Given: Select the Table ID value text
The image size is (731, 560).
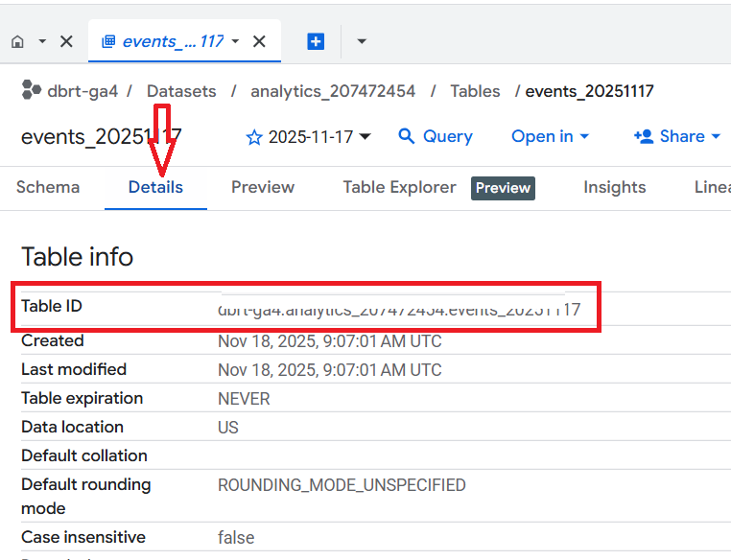Looking at the screenshot, I should click(x=399, y=309).
